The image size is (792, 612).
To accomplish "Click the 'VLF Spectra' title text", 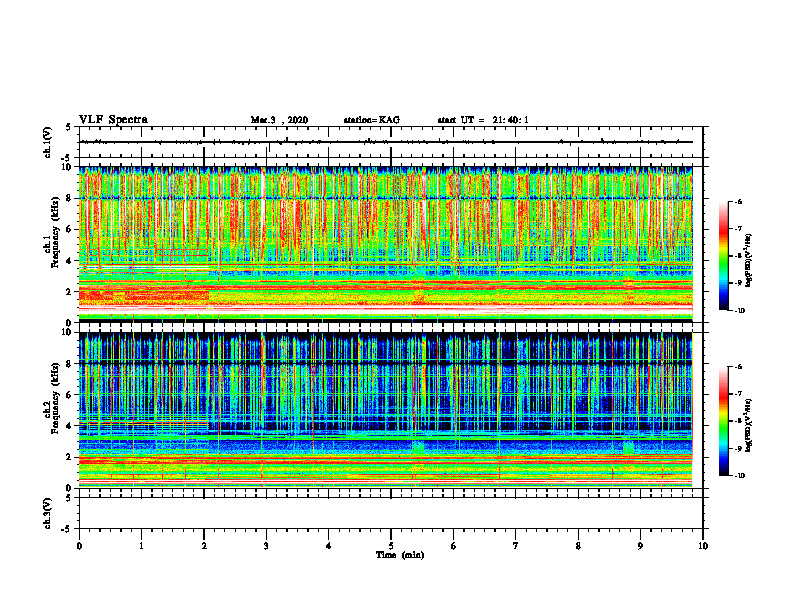I will point(113,120).
